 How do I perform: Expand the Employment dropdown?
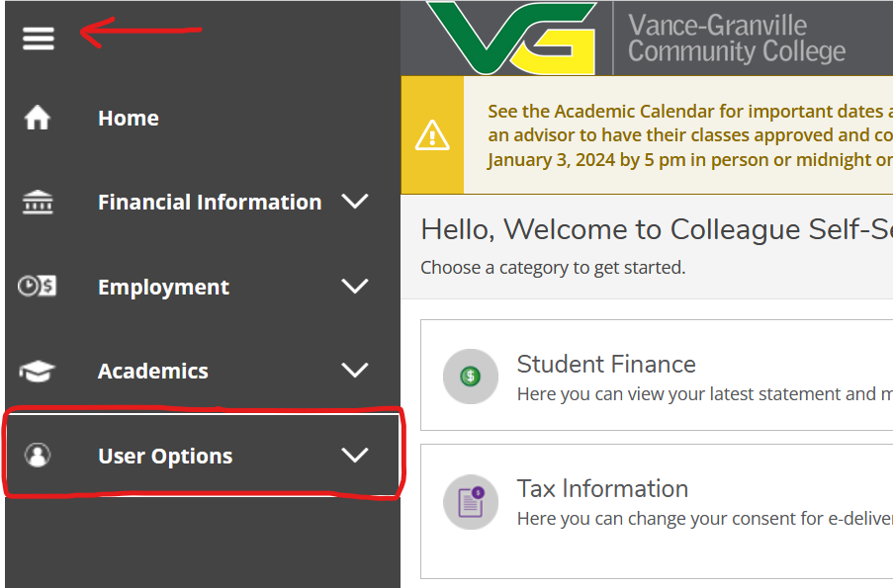pyautogui.click(x=355, y=286)
